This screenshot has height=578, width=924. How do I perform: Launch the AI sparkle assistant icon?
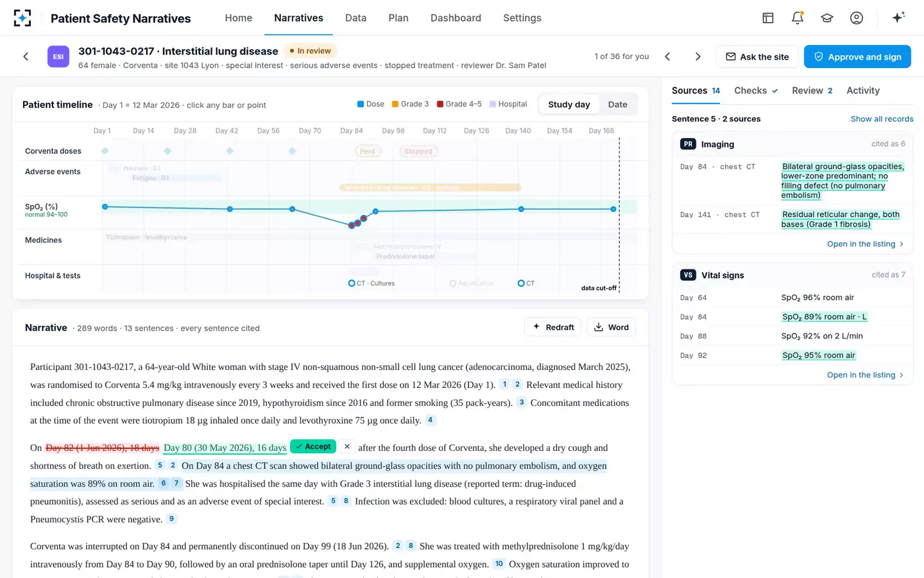point(898,17)
